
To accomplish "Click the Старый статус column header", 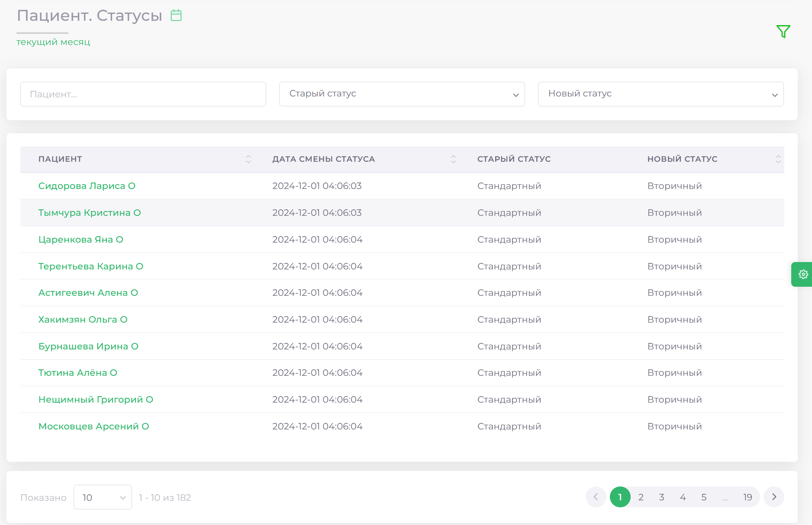I will [x=514, y=159].
